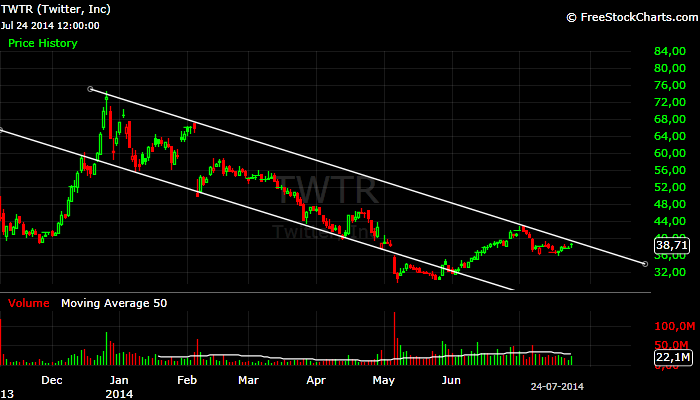The height and width of the screenshot is (400, 700).
Task: Click the 48,00 price axis label
Action: pos(670,204)
